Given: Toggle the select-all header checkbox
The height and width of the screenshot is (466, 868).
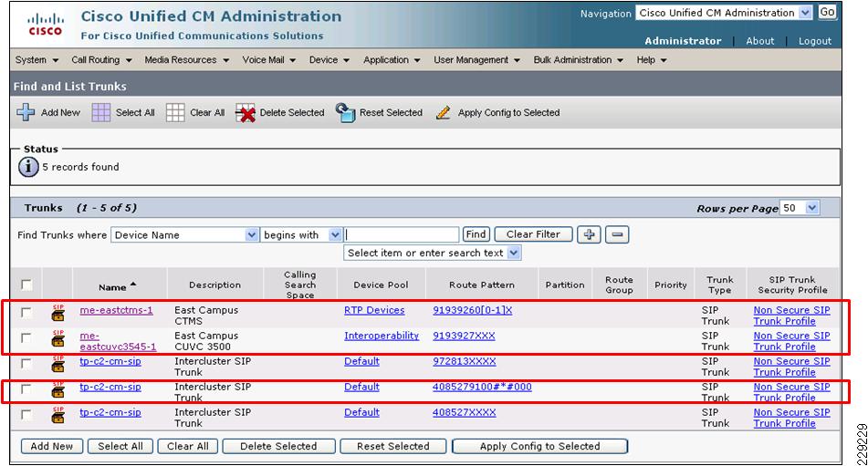Looking at the screenshot, I should coord(26,285).
